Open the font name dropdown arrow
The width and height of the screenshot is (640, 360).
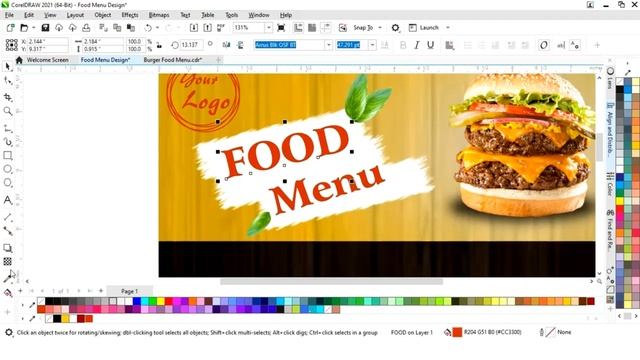329,45
